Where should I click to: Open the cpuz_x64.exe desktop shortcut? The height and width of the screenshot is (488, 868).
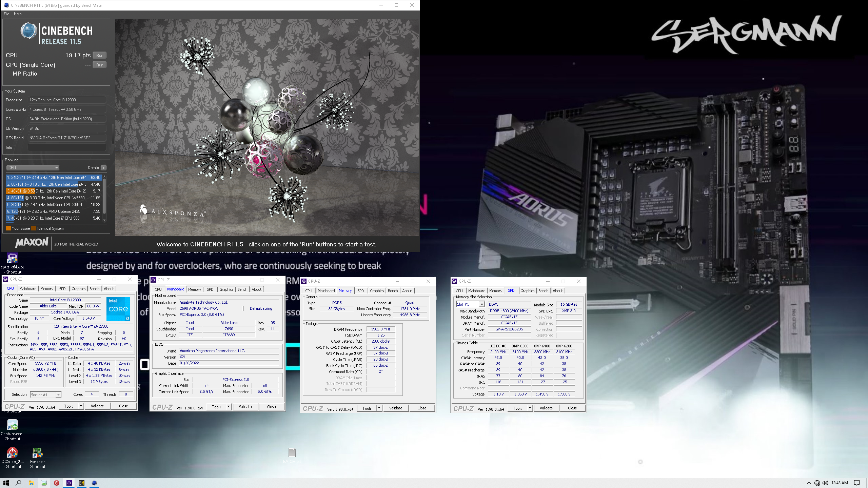pos(12,263)
